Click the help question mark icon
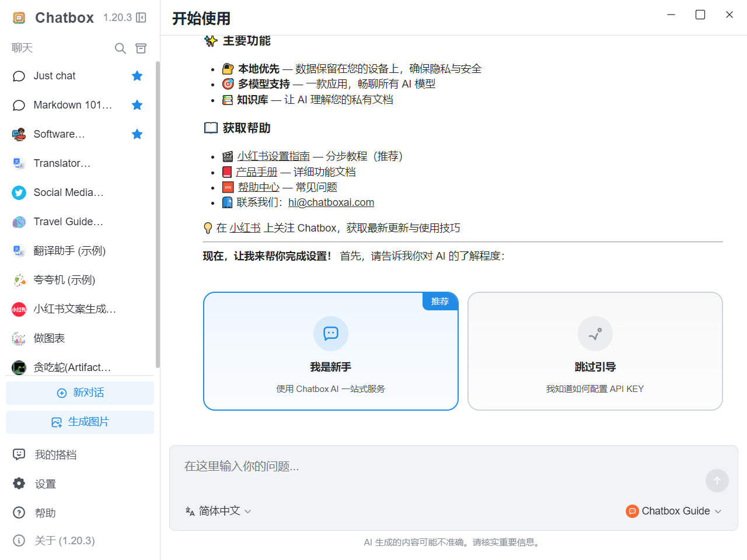Image resolution: width=747 pixels, height=560 pixels. (x=19, y=513)
